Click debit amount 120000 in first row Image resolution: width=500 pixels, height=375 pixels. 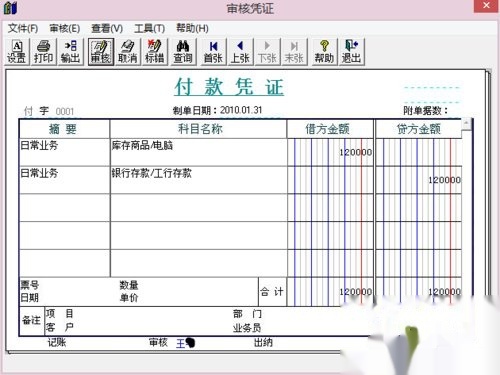tap(356, 152)
